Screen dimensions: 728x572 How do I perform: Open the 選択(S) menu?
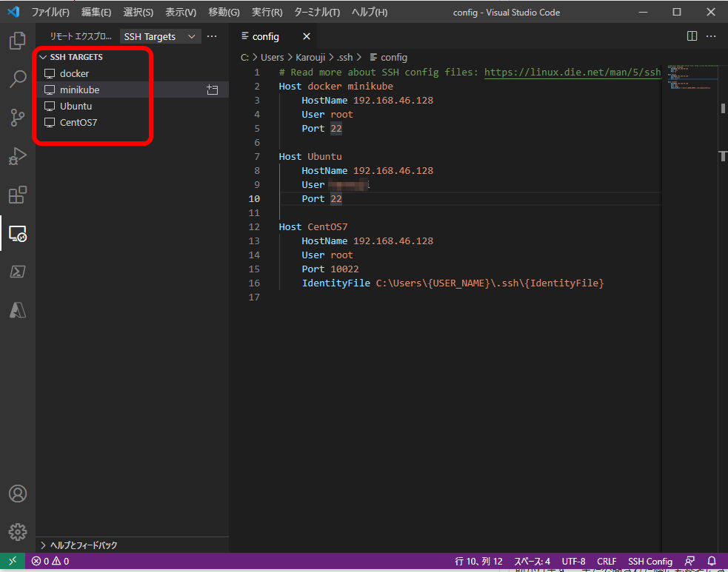pos(138,12)
